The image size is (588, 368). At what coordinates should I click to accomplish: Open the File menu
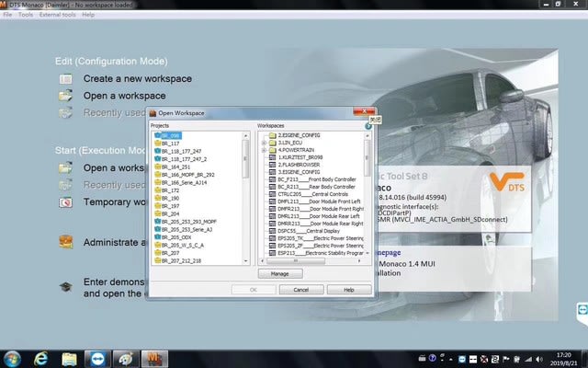click(7, 15)
